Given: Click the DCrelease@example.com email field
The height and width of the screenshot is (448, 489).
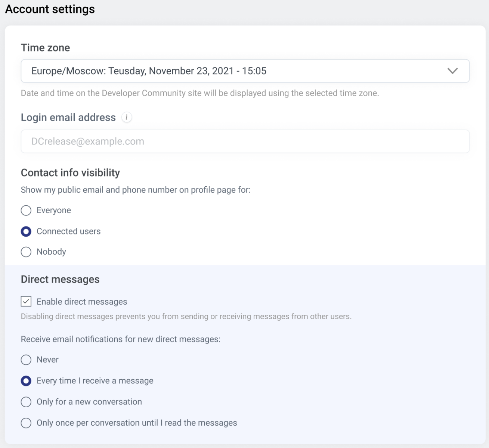Looking at the screenshot, I should 245,141.
